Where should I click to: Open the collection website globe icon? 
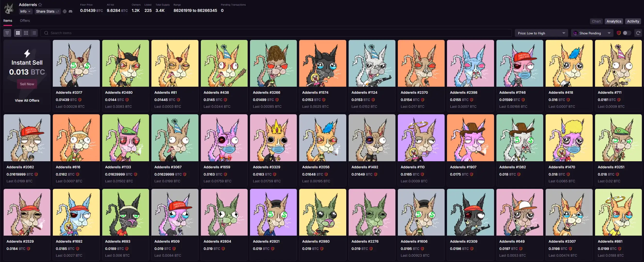click(x=64, y=11)
